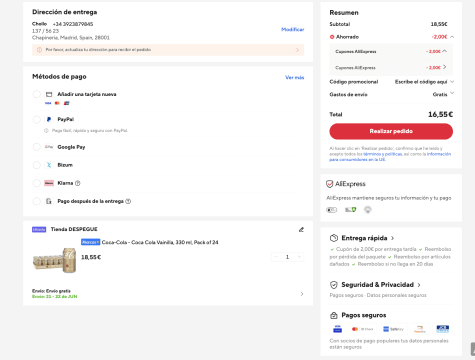Click the round security seal under AliExpress

coord(368,210)
